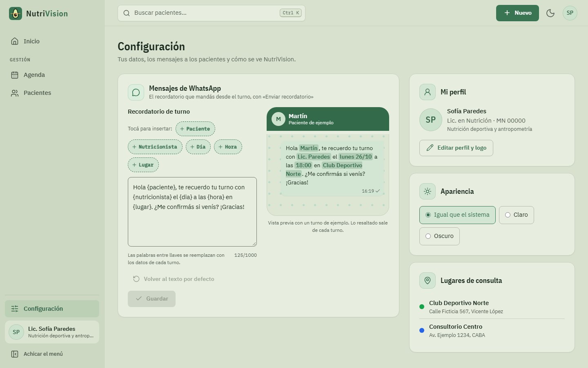Image resolution: width=588 pixels, height=368 pixels.
Task: Click the NutriVision avocado logo
Action: [16, 13]
